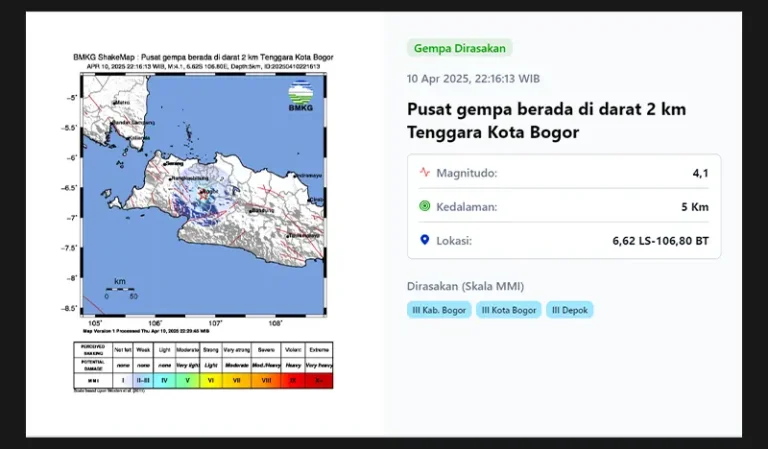Click the Gempa Dirasakan status badge

tap(459, 48)
